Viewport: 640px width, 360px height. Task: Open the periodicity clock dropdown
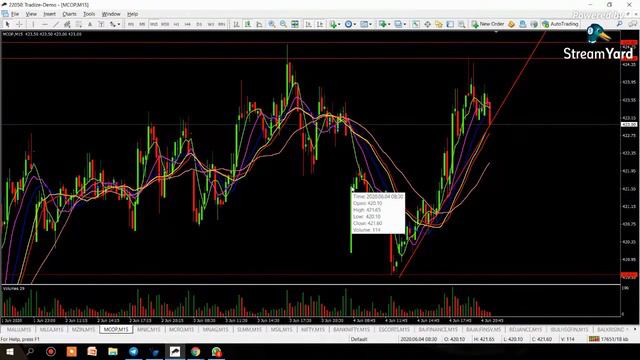350,24
